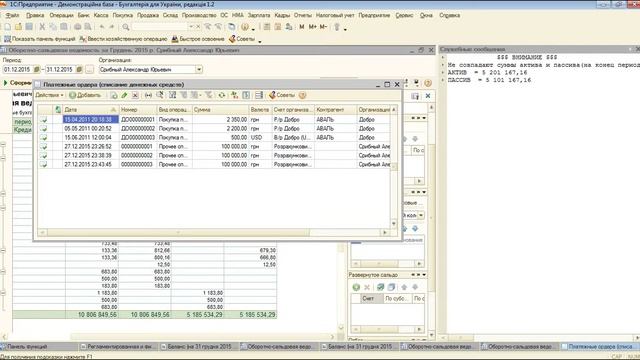Click the Undo arrow icon
Viewport: 640px width, 360px height.
coord(102,27)
